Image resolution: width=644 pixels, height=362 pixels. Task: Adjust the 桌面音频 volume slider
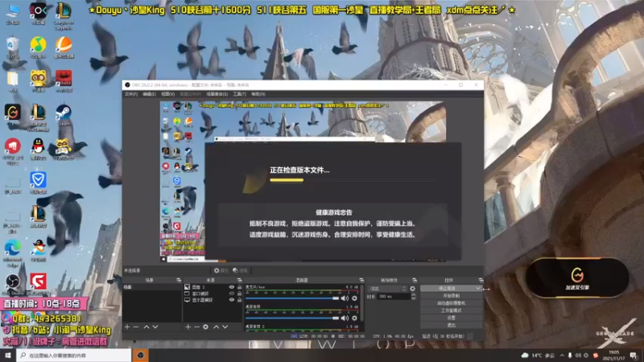click(x=292, y=318)
